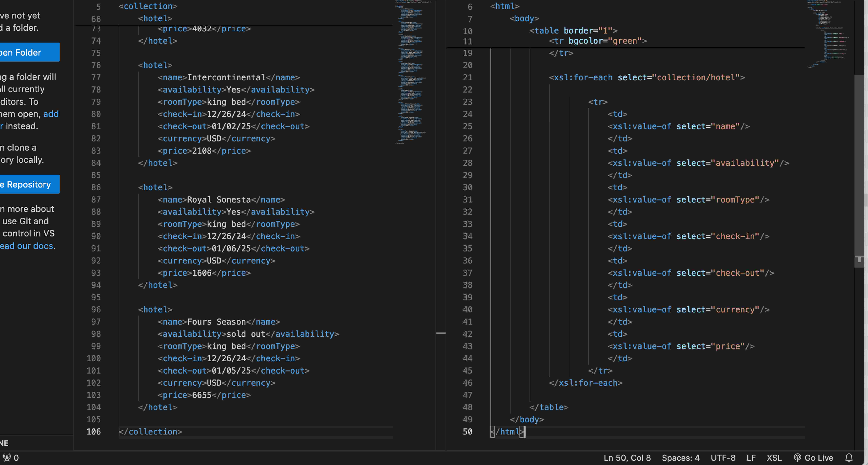
Task: Click line number 77 in the gutter
Action: pos(96,77)
